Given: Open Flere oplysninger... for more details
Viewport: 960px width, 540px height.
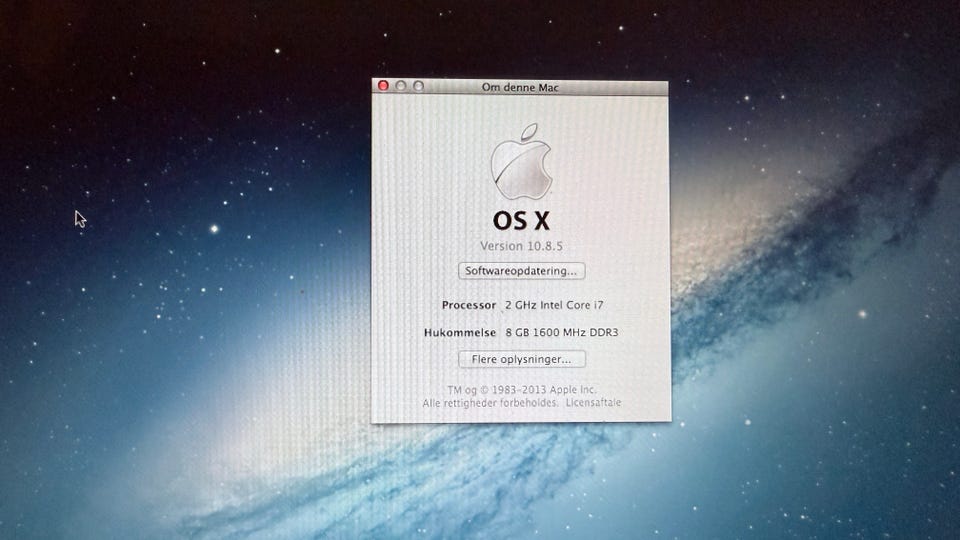Looking at the screenshot, I should point(522,359).
